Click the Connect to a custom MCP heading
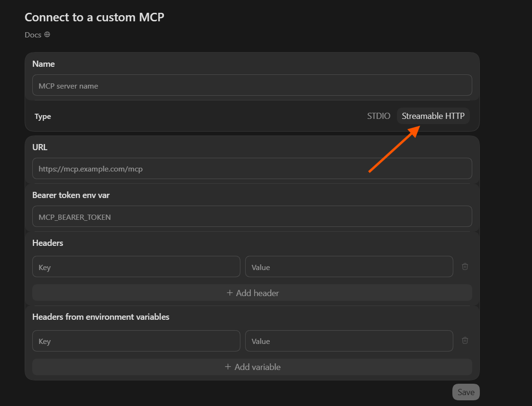This screenshot has width=532, height=406. tap(94, 17)
